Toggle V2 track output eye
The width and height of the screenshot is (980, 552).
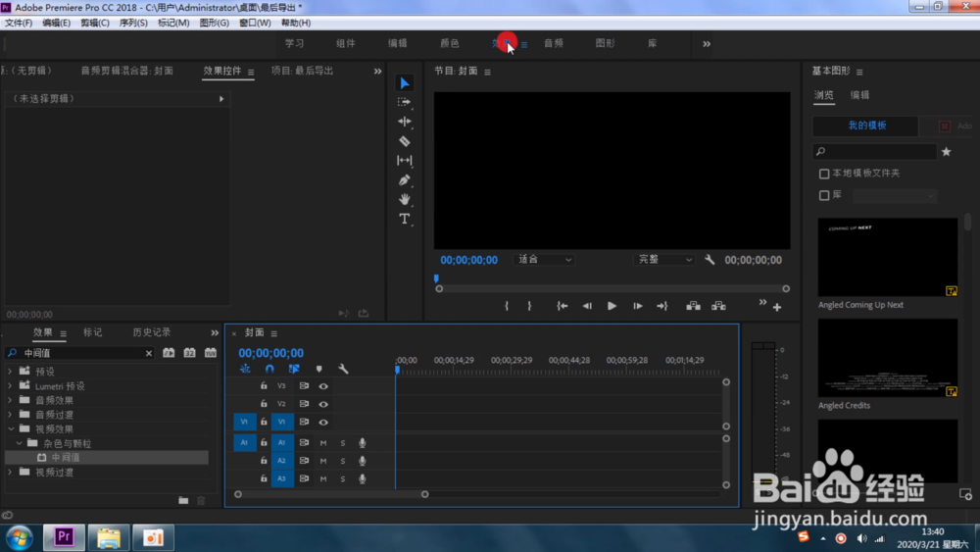point(323,404)
